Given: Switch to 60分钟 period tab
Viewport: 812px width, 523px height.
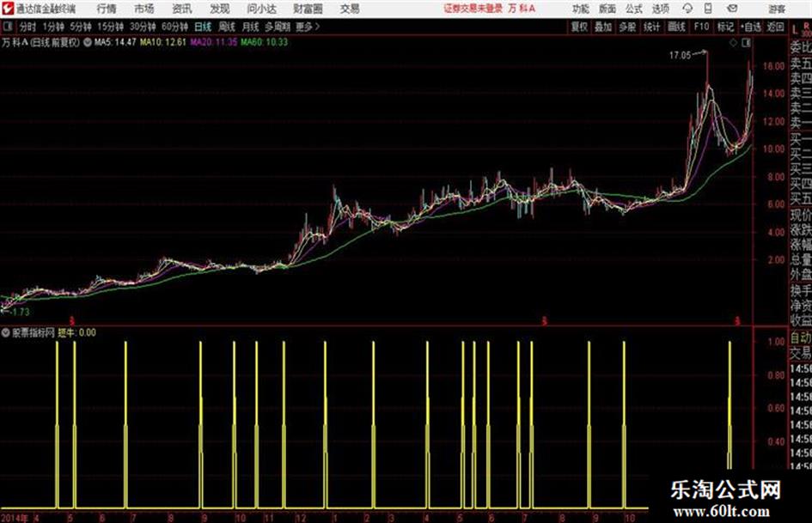Looking at the screenshot, I should tap(174, 27).
